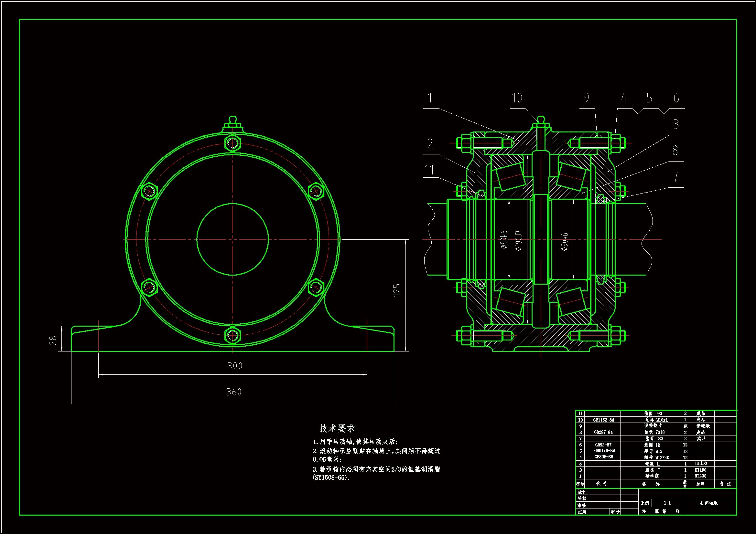Click the 头部轴承 drawing title cell
The image size is (756, 534).
click(x=708, y=503)
